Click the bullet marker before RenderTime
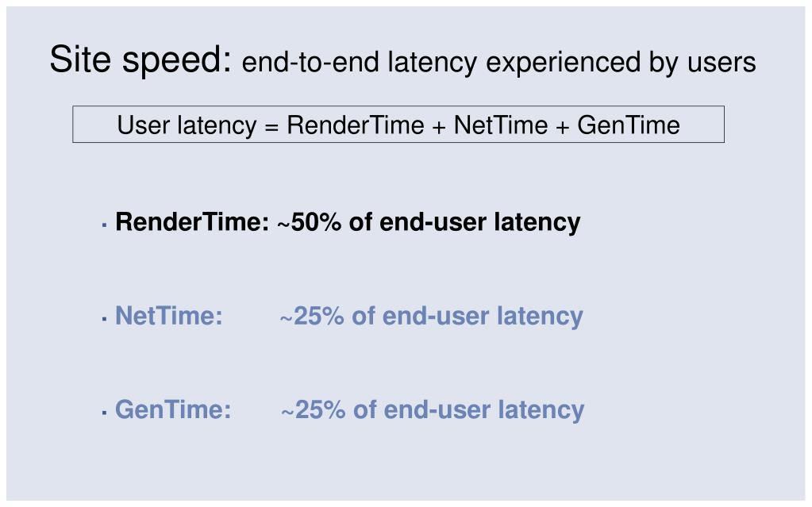Screen dimensions: 812x507 click(x=105, y=225)
